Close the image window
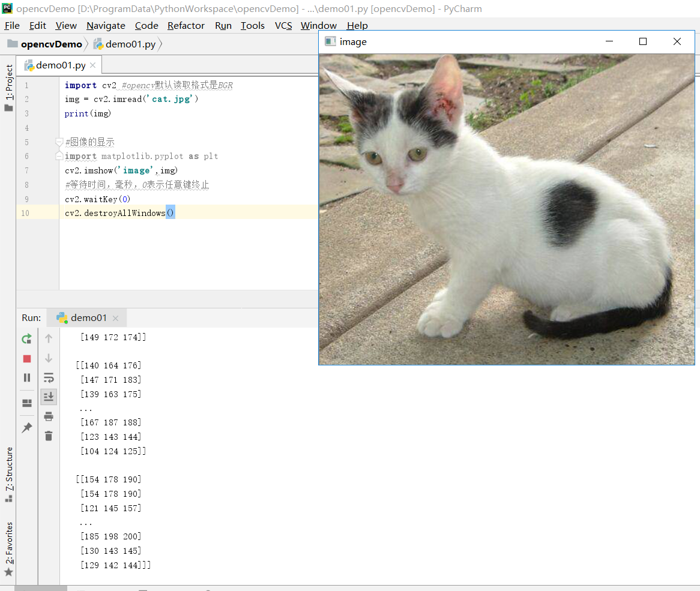The image size is (700, 591). tap(677, 41)
